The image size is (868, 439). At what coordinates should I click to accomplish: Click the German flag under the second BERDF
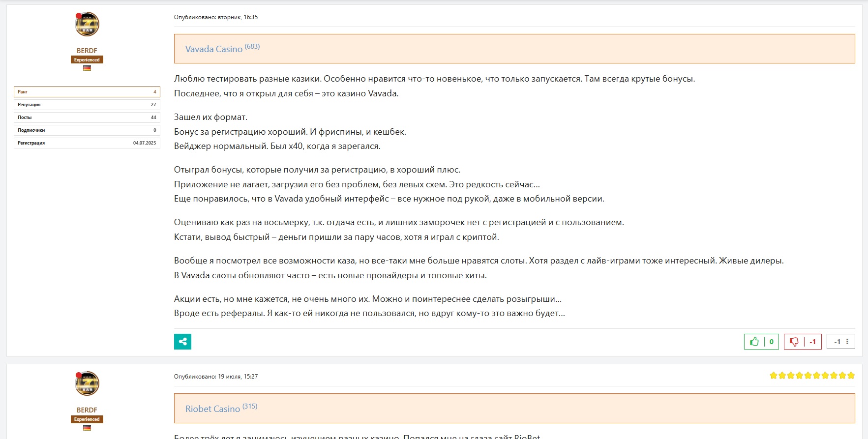pyautogui.click(x=87, y=428)
